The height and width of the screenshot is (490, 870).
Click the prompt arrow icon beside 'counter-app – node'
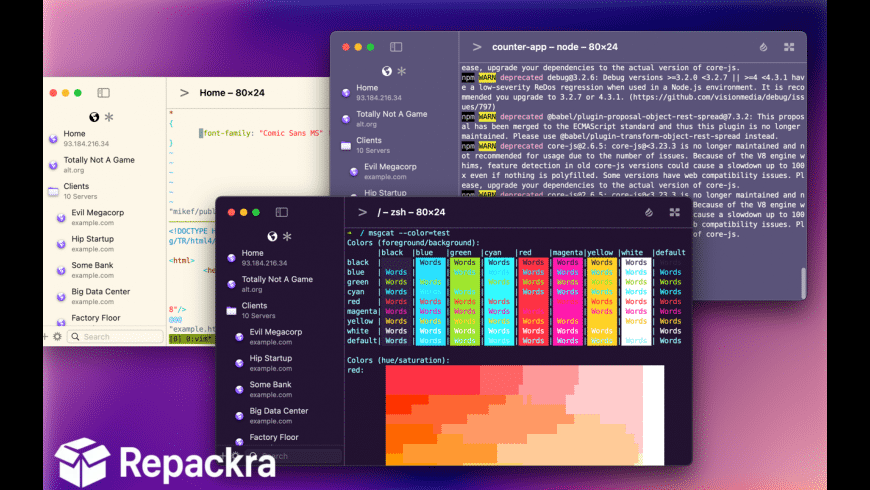tap(477, 47)
